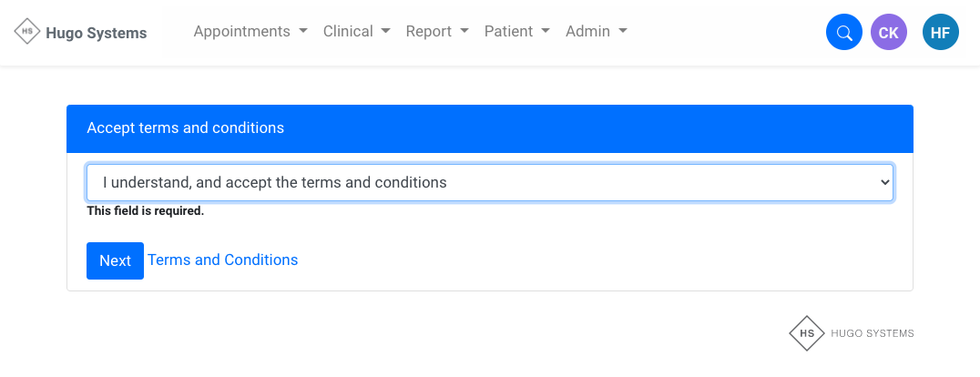980x377 pixels.
Task: Expand the Admin dropdown menu
Action: 597,31
